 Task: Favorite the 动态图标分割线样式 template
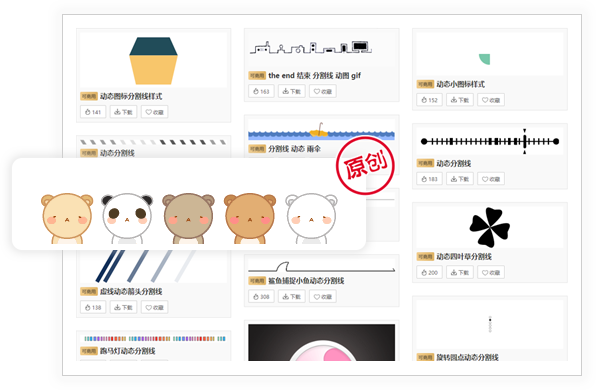pyautogui.click(x=154, y=112)
